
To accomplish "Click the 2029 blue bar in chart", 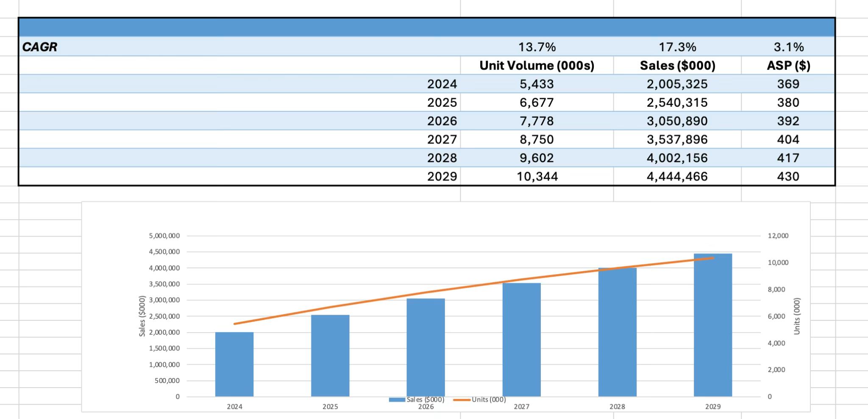I will (713, 325).
